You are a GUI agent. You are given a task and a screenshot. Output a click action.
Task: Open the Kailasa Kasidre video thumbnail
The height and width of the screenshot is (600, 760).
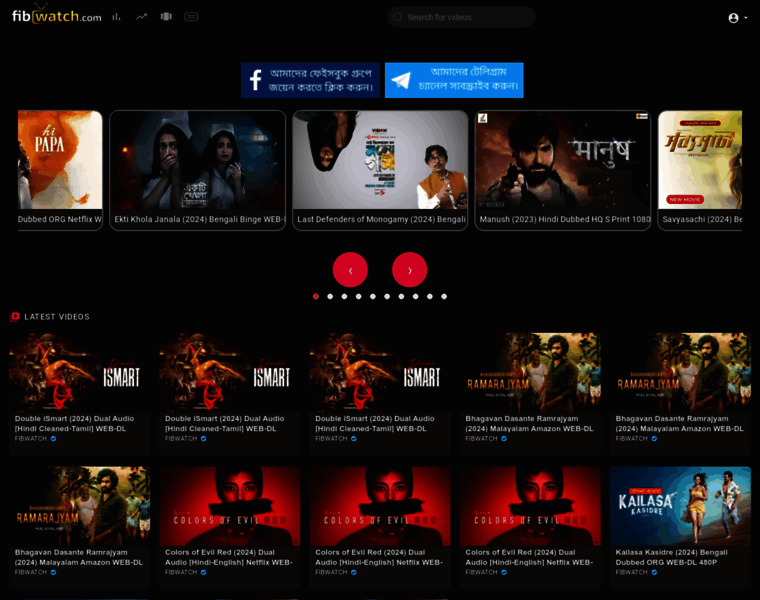click(x=681, y=506)
